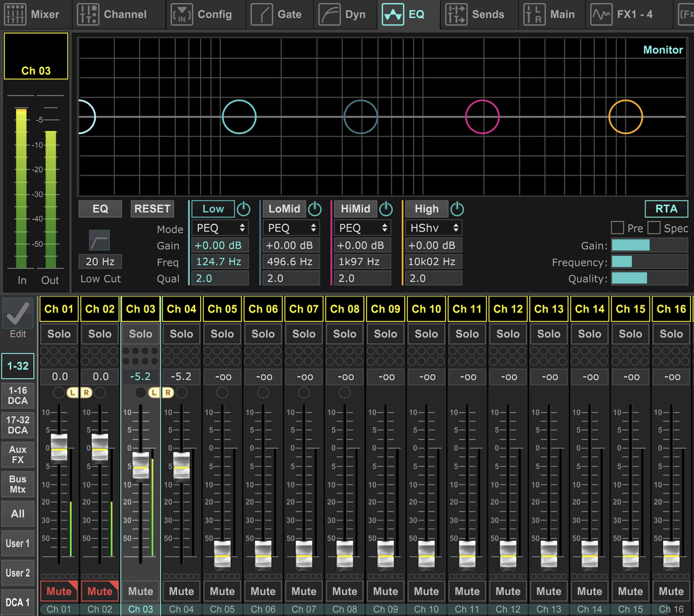The height and width of the screenshot is (616, 694).
Task: Click the L pan indicator on Ch 03
Action: point(154,393)
